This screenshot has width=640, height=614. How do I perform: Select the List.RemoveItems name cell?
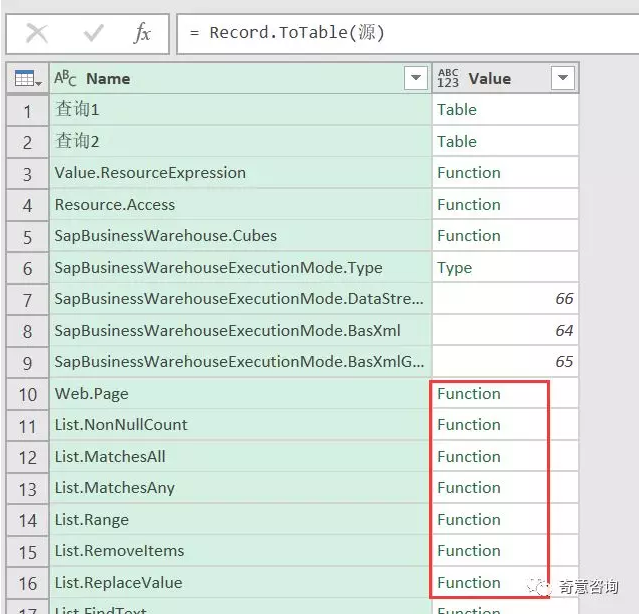pos(240,551)
